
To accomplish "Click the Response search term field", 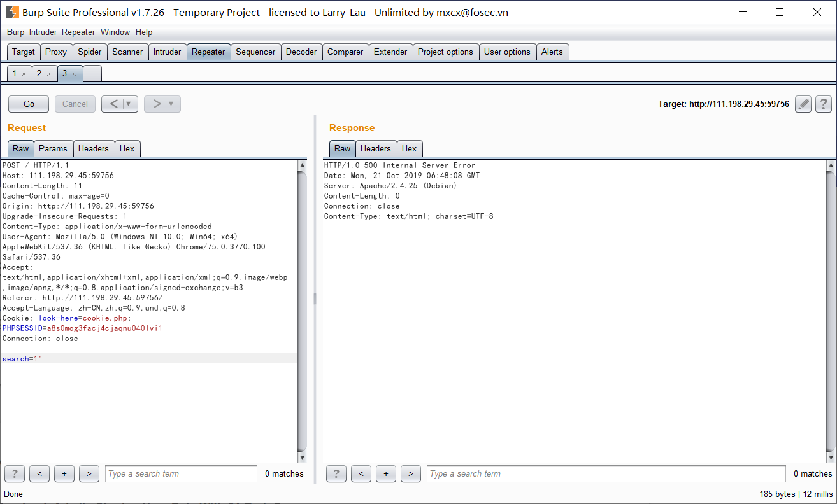I will 606,473.
